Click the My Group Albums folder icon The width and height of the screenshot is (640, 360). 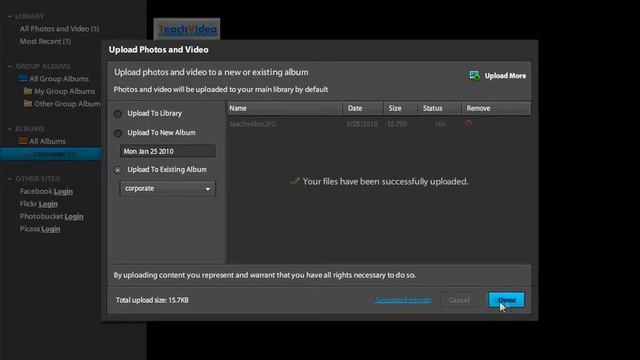[x=28, y=91]
